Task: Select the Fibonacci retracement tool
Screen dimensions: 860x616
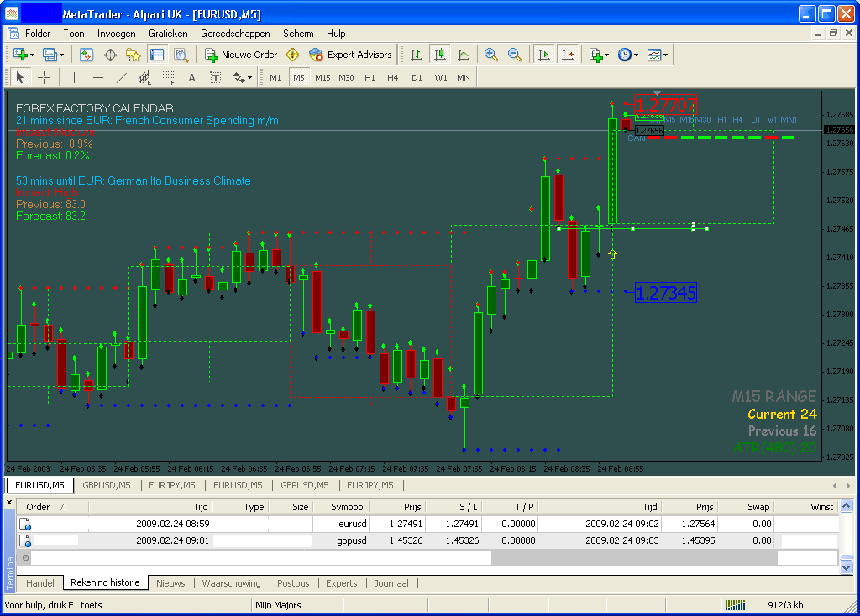Action: click(x=168, y=78)
